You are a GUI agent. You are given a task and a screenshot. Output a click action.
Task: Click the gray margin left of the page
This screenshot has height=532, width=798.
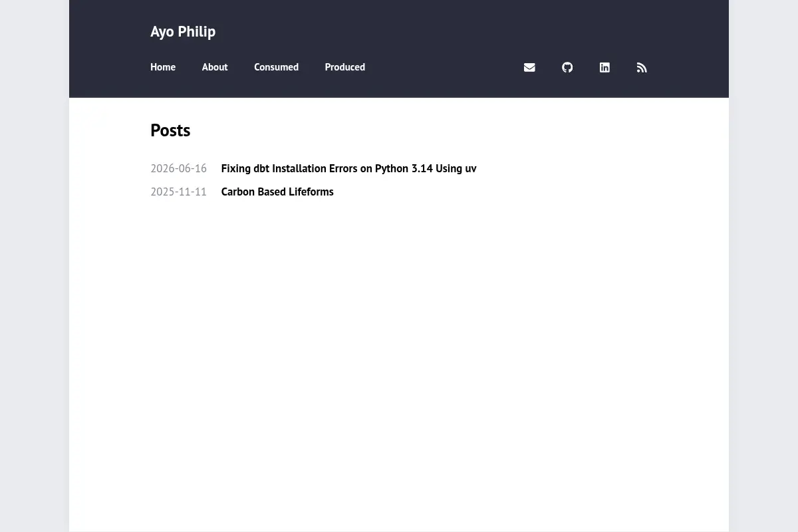click(x=35, y=266)
